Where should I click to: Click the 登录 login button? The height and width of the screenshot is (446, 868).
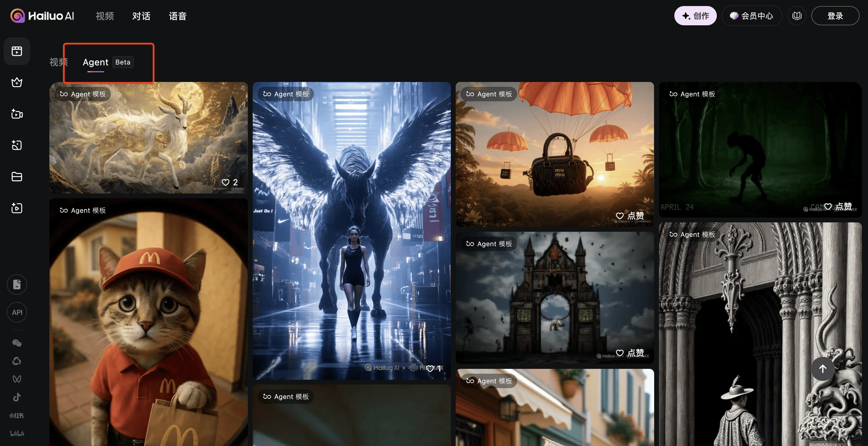point(835,15)
